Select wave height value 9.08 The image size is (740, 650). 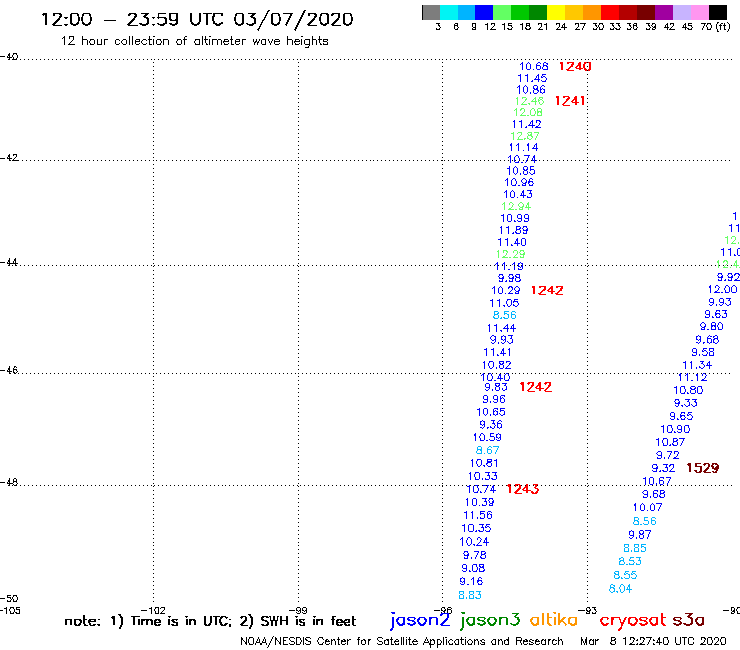473,568
